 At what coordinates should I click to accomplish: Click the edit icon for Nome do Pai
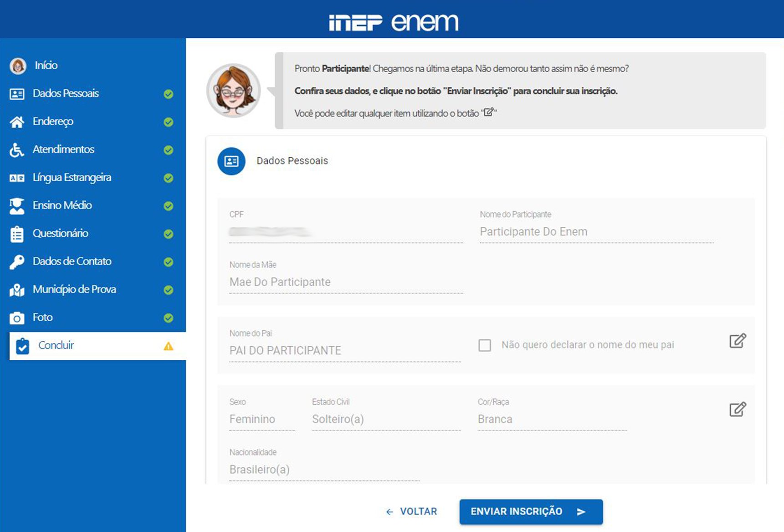[738, 341]
